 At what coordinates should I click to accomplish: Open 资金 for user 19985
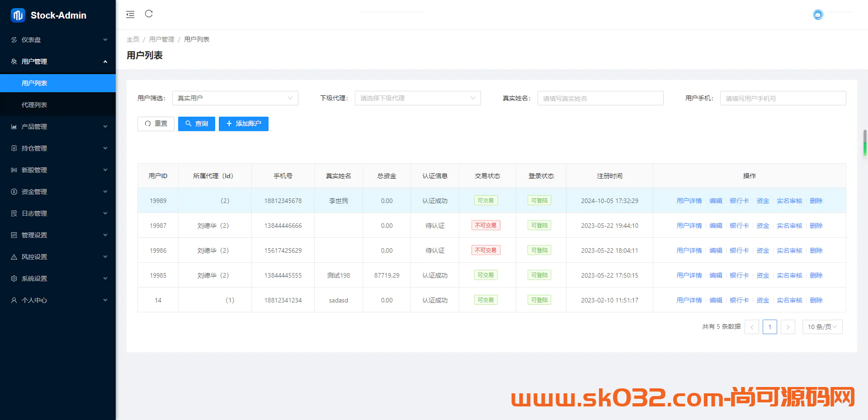click(x=763, y=275)
